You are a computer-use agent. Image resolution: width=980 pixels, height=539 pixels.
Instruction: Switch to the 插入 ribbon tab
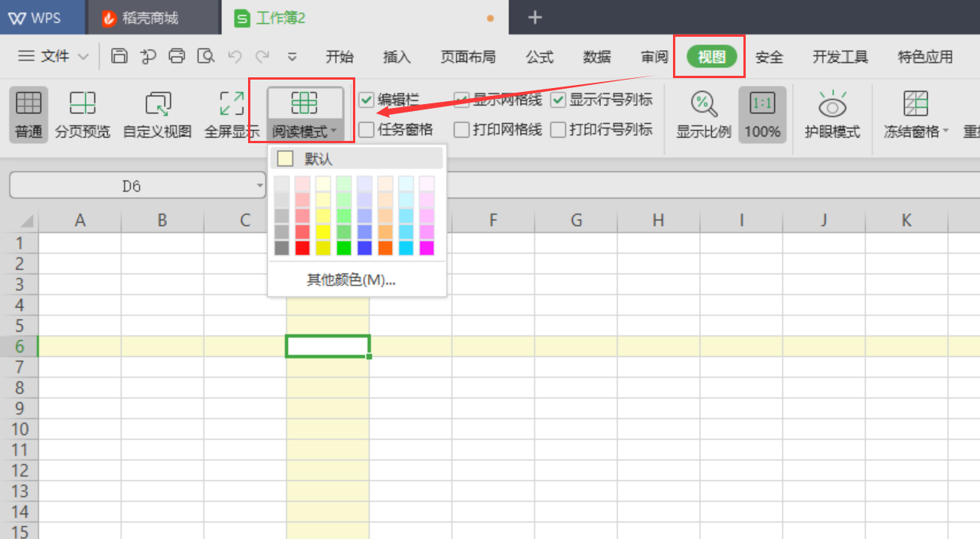point(397,57)
